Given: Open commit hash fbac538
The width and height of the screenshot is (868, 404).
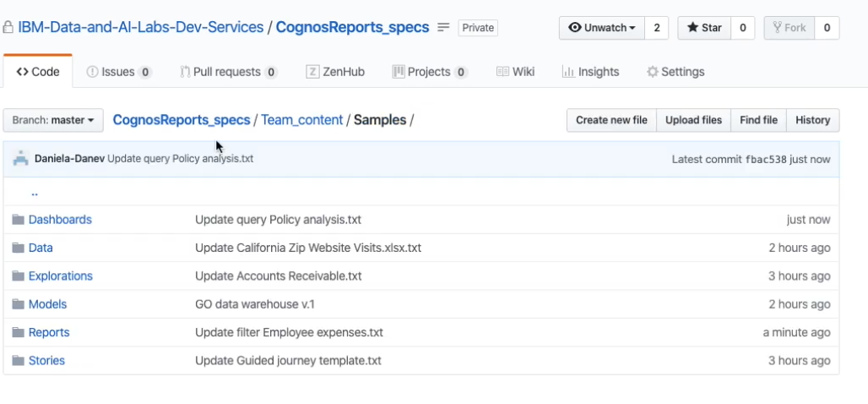Looking at the screenshot, I should [x=767, y=159].
